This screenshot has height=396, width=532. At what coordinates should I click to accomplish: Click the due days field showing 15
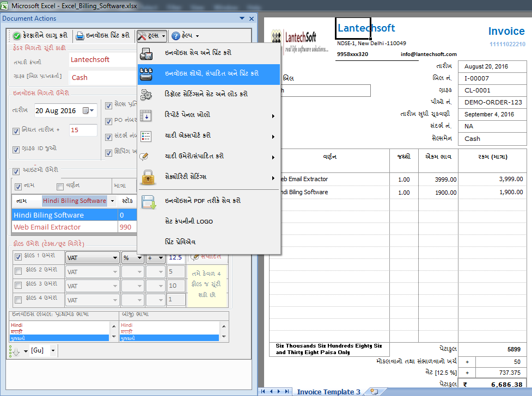click(x=83, y=130)
